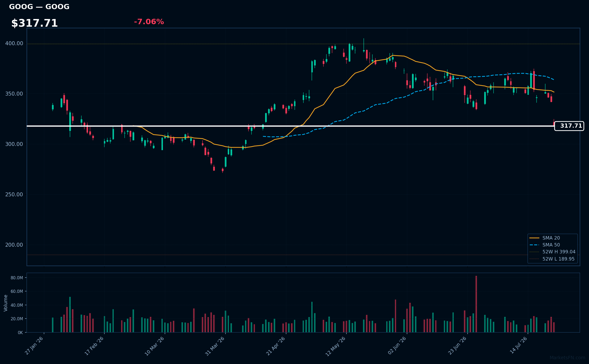The image size is (589, 364).
Task: Click the 200.00 y-axis label
Action: point(14,245)
